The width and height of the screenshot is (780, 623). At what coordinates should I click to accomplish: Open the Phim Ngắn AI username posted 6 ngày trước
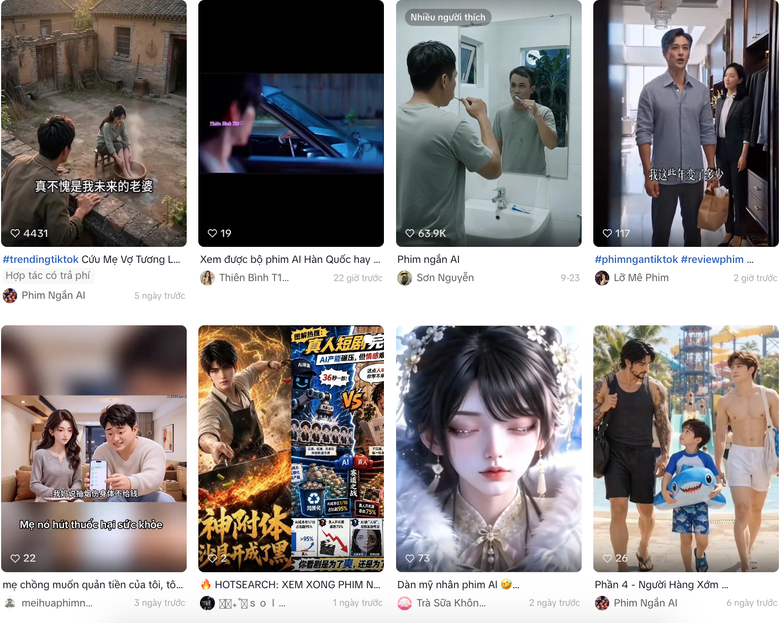(x=646, y=603)
